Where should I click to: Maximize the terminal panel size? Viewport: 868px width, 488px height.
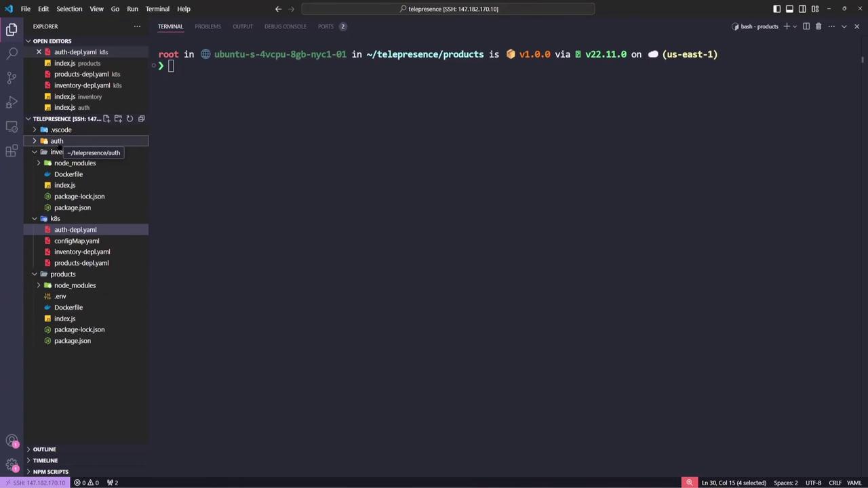(x=844, y=26)
